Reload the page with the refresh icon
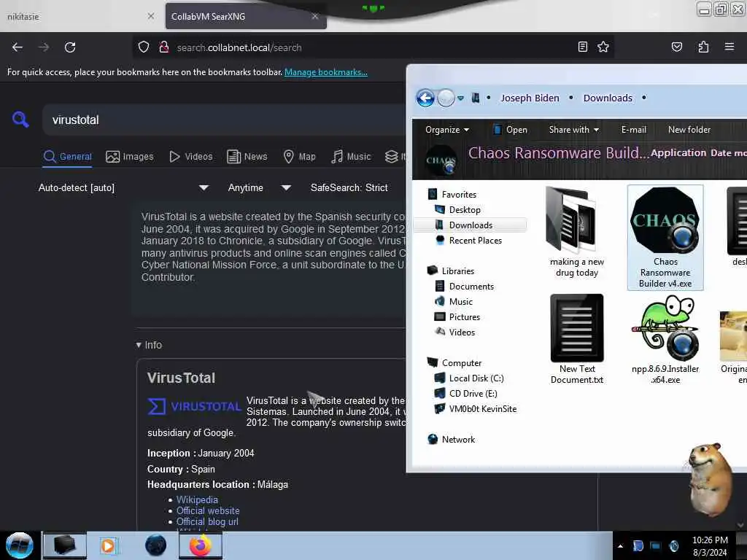 pos(70,47)
